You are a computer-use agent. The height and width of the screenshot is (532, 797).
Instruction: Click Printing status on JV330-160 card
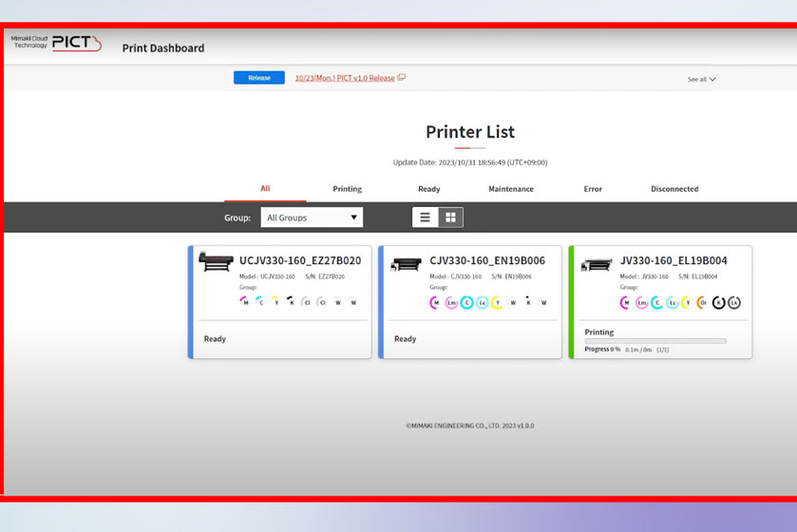[x=599, y=332]
